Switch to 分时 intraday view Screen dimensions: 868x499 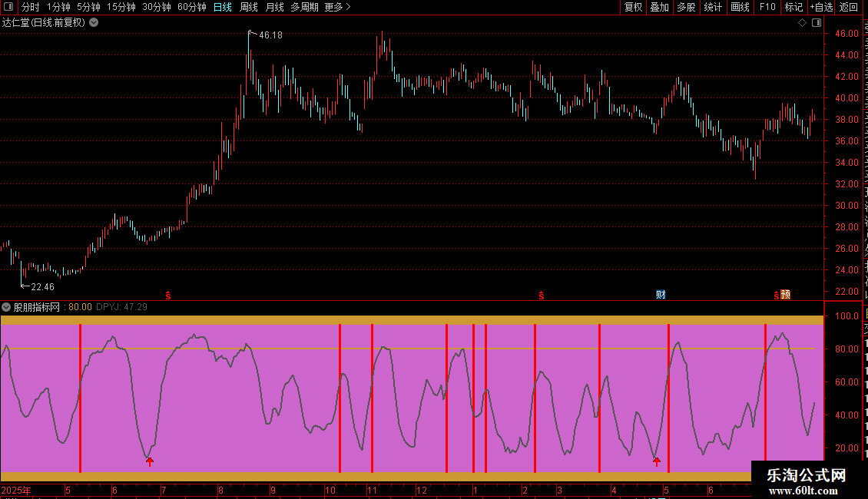31,7
